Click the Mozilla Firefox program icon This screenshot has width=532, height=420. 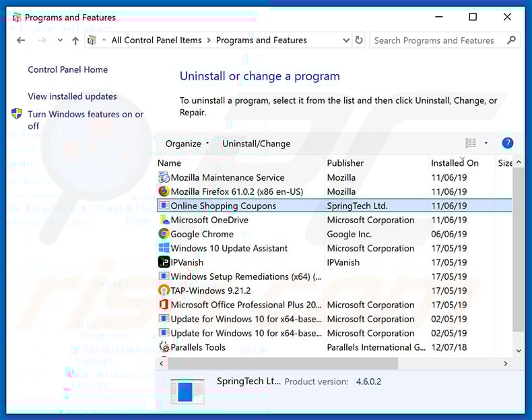(164, 191)
